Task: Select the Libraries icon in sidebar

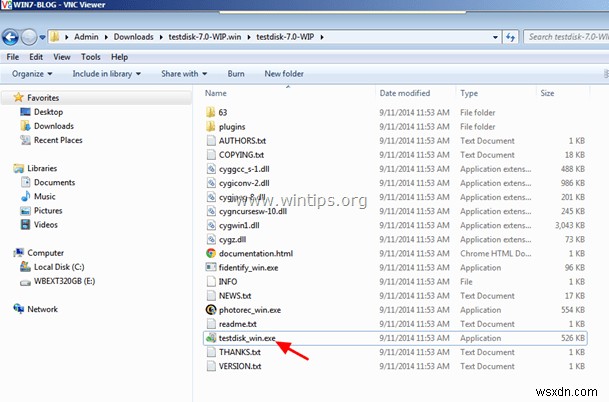Action: pos(18,168)
